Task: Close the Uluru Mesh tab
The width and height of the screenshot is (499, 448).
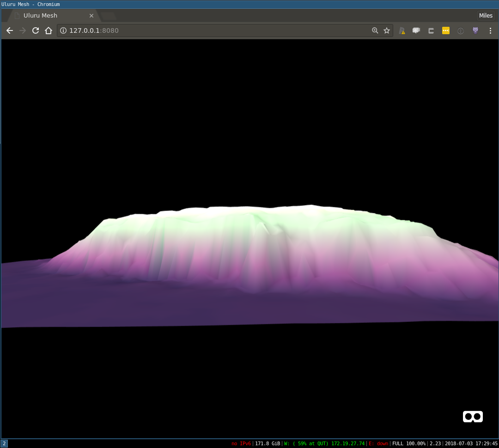Action: [x=91, y=16]
